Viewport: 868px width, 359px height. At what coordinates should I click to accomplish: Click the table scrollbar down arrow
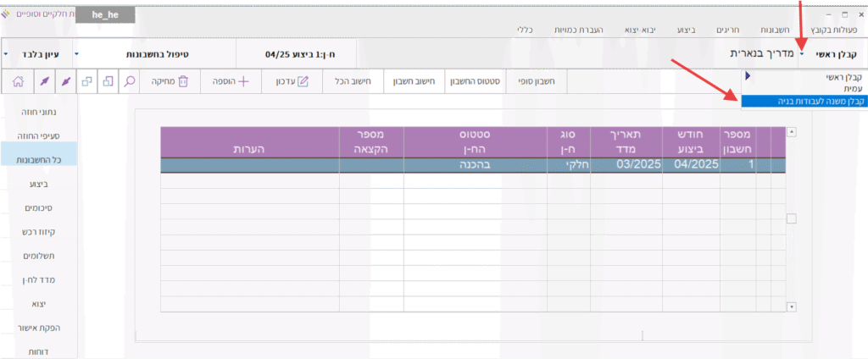coord(793,307)
